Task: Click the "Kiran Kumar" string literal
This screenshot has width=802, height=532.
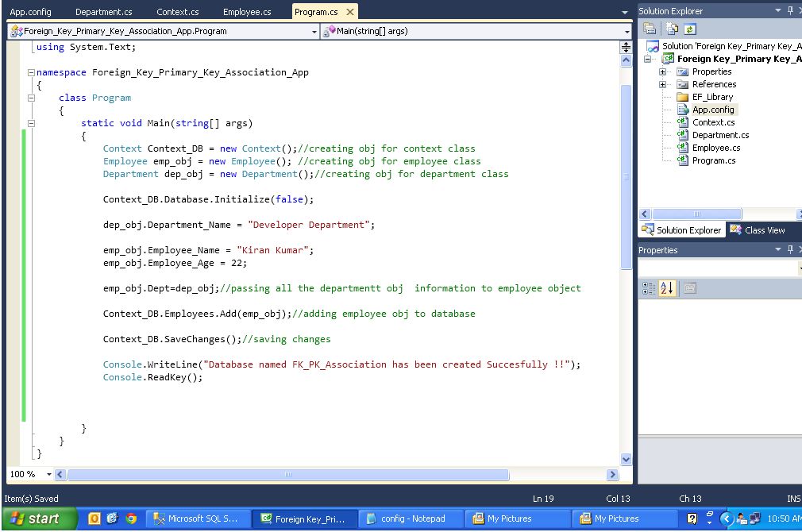Action: click(x=272, y=251)
